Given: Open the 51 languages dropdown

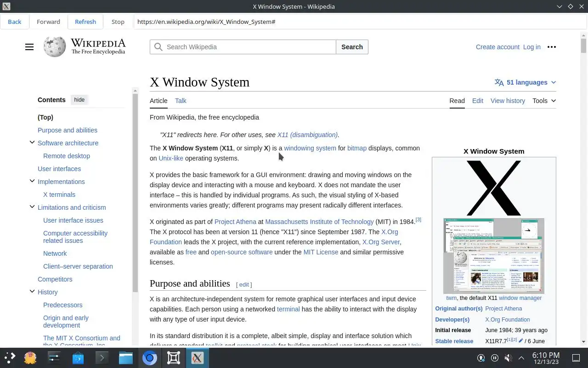Looking at the screenshot, I should coord(525,82).
